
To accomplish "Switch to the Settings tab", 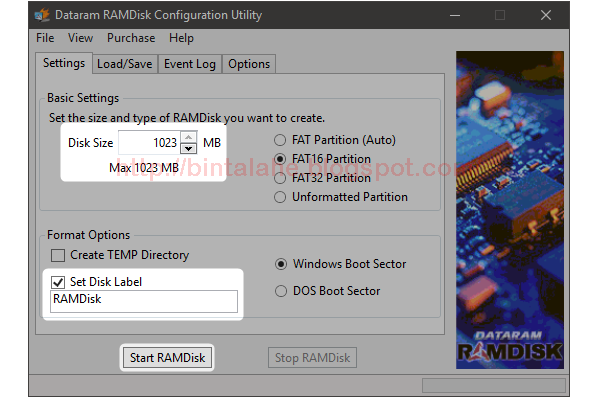I will click(64, 63).
